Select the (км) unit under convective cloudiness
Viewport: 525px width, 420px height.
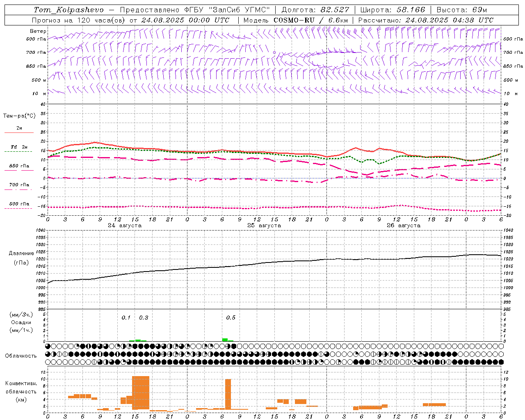pyautogui.click(x=21, y=399)
